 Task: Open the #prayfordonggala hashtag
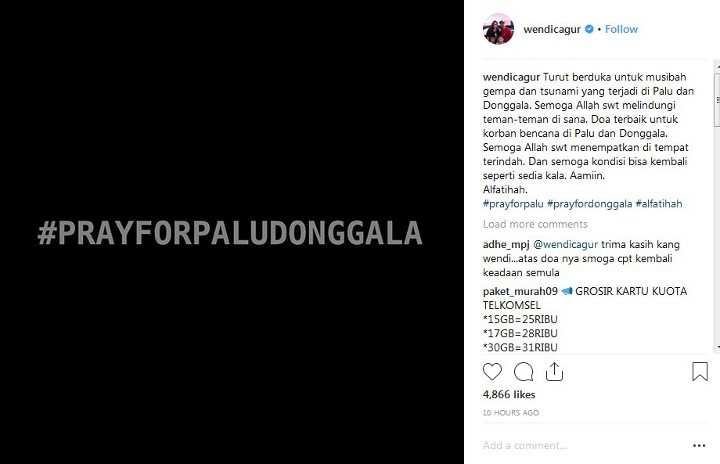point(590,204)
